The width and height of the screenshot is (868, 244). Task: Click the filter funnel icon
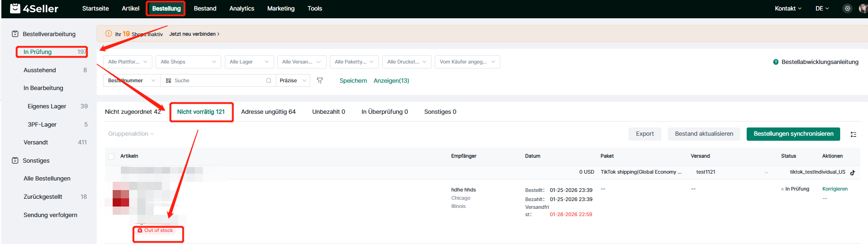[x=320, y=80]
